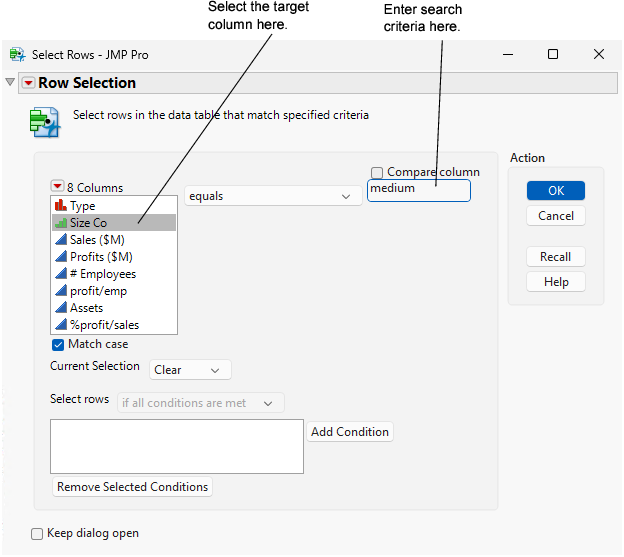The width and height of the screenshot is (624, 557).
Task: Open the red triangle menu next to 8 Columns
Action: coord(57,186)
